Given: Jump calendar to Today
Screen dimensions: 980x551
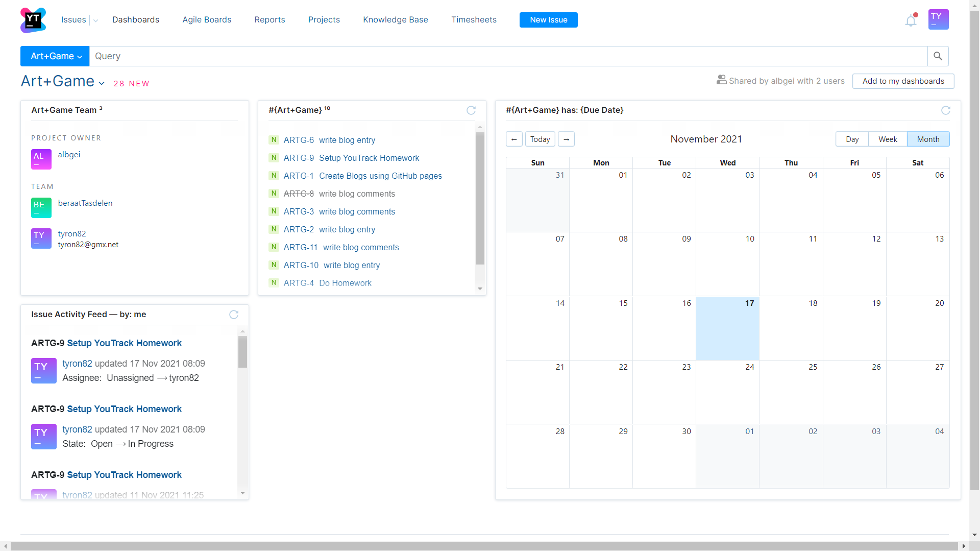Looking at the screenshot, I should (x=540, y=139).
